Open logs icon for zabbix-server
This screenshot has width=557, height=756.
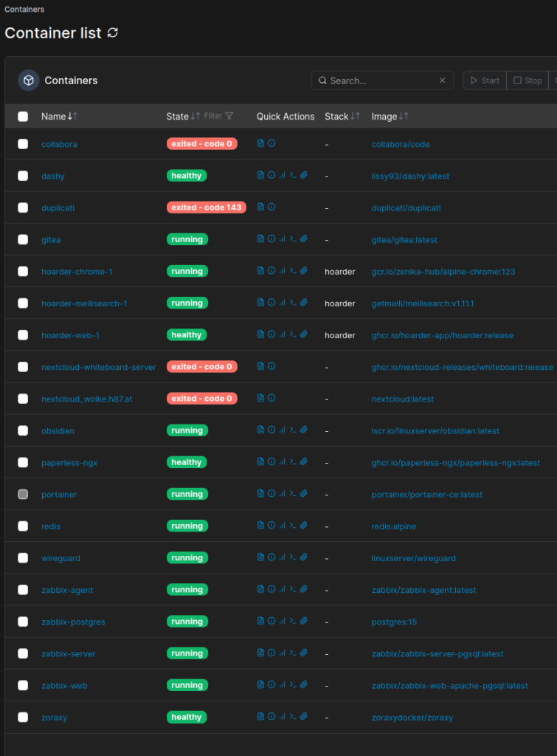[x=260, y=653]
